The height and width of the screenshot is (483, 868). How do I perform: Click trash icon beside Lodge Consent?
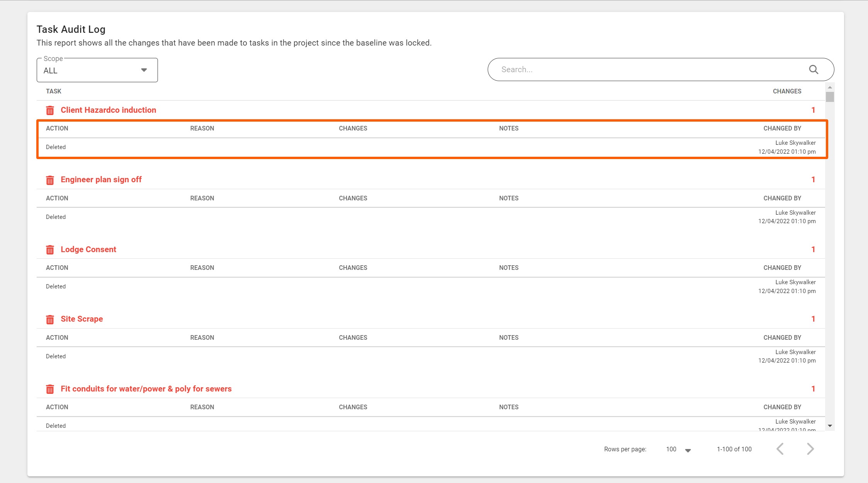tap(50, 250)
